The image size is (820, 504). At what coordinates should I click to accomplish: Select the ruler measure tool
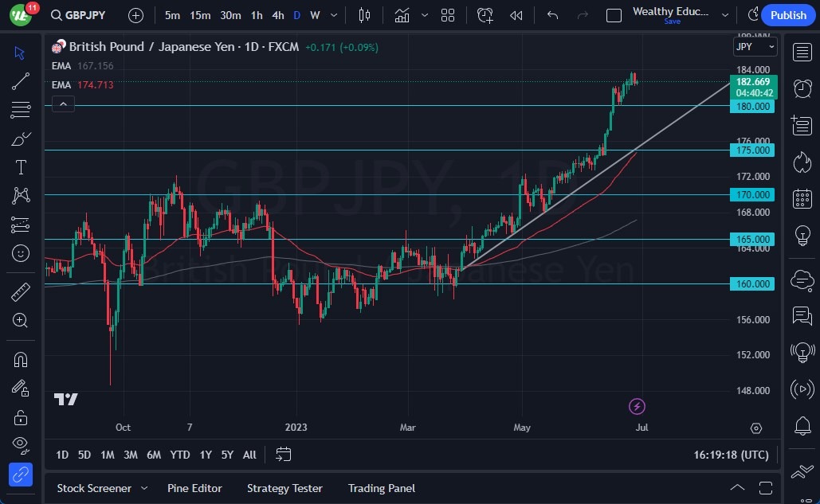21,291
